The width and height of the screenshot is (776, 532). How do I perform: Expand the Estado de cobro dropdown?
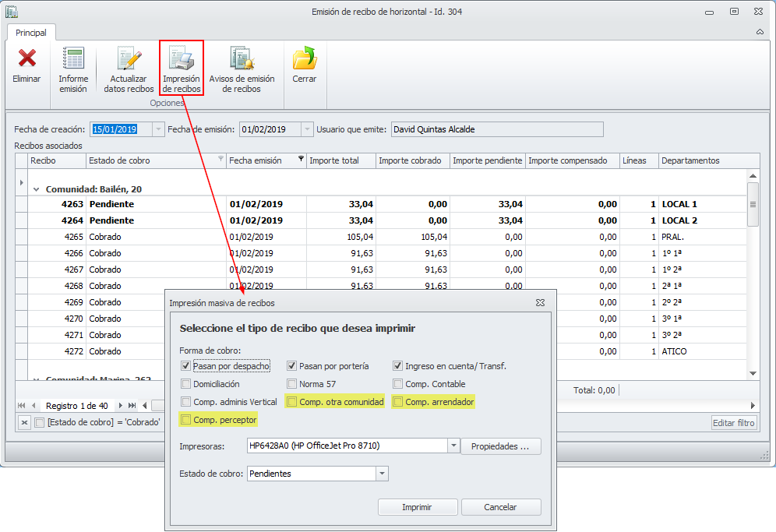pyautogui.click(x=381, y=474)
